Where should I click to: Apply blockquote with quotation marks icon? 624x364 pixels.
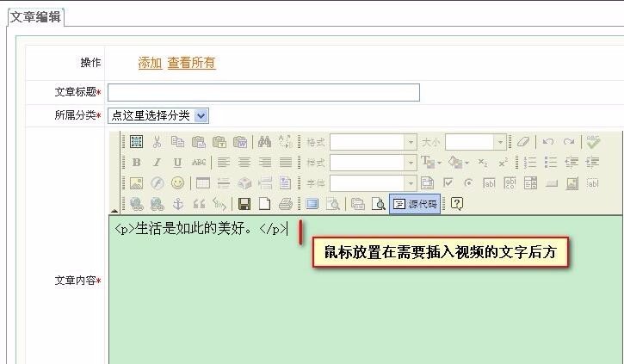pyautogui.click(x=199, y=204)
